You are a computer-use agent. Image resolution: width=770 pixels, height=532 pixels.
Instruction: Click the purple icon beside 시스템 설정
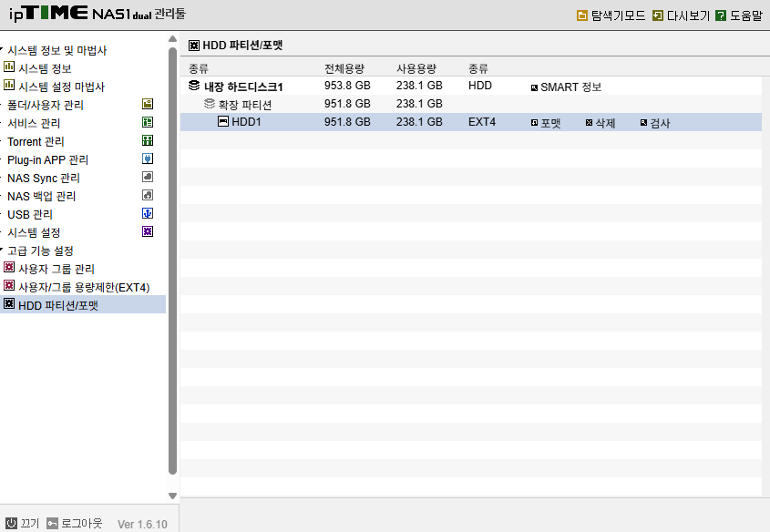coord(148,231)
